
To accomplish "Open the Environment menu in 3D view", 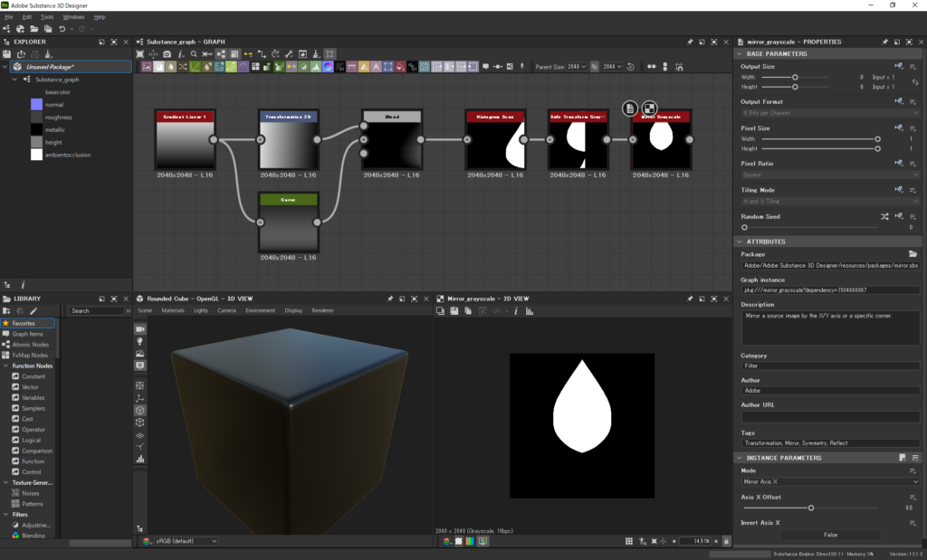I will point(260,310).
